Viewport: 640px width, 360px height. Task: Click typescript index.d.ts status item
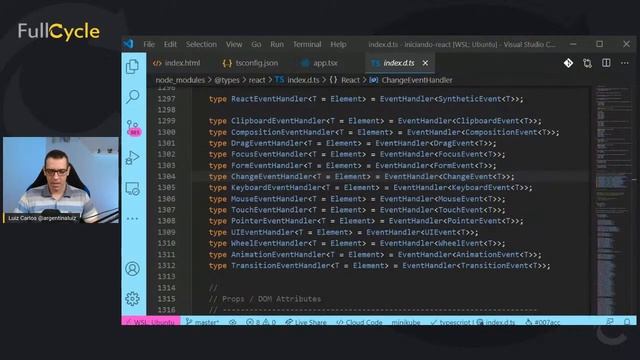point(473,322)
